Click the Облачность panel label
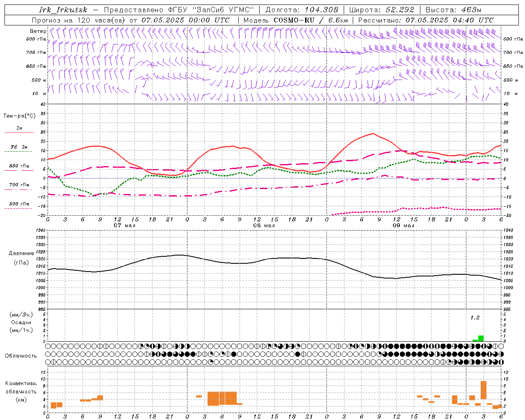The height and width of the screenshot is (420, 525). point(21,356)
